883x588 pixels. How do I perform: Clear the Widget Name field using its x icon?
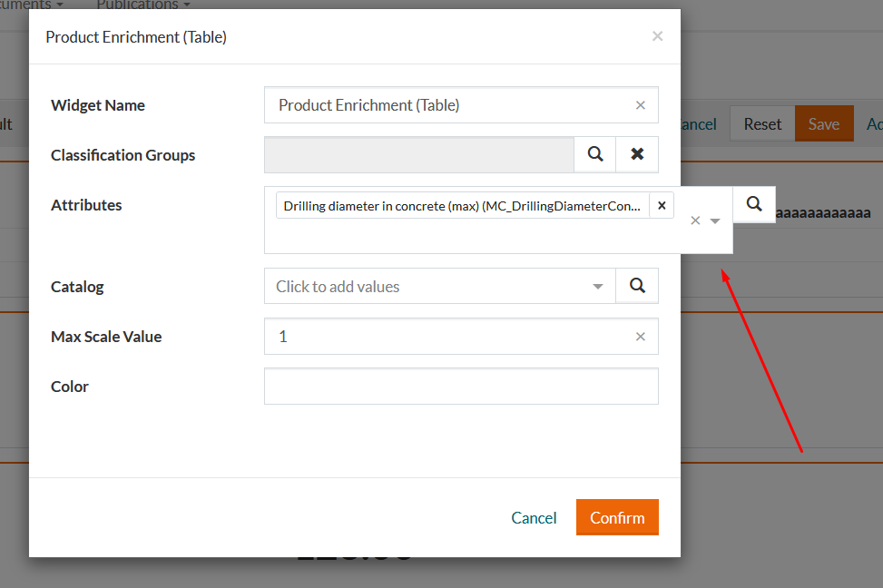click(x=640, y=104)
